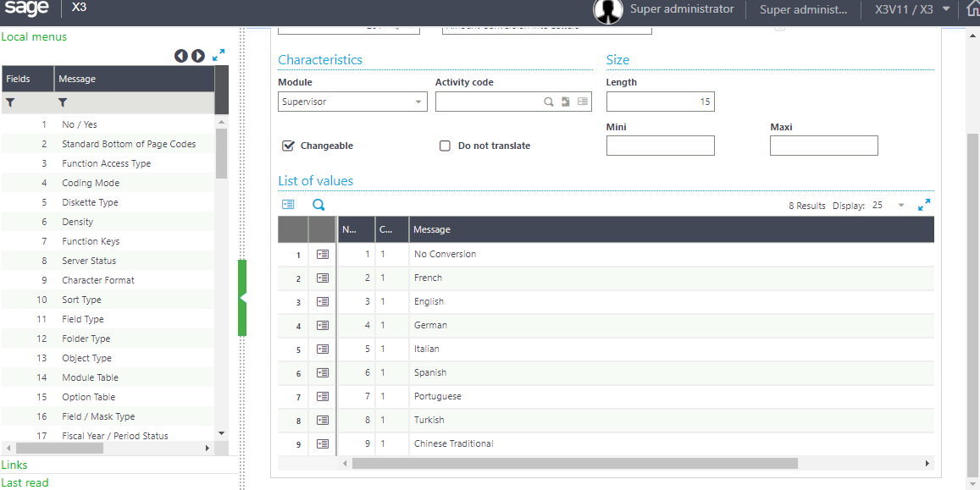
Task: Click the previous arrow above the Fields list
Action: click(x=181, y=55)
